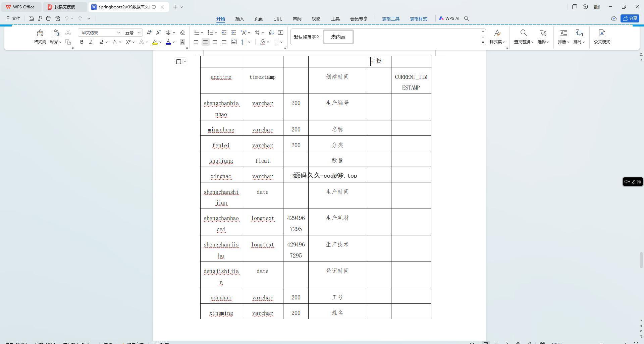Apply yellow text highlight color
The image size is (644, 344).
[155, 42]
